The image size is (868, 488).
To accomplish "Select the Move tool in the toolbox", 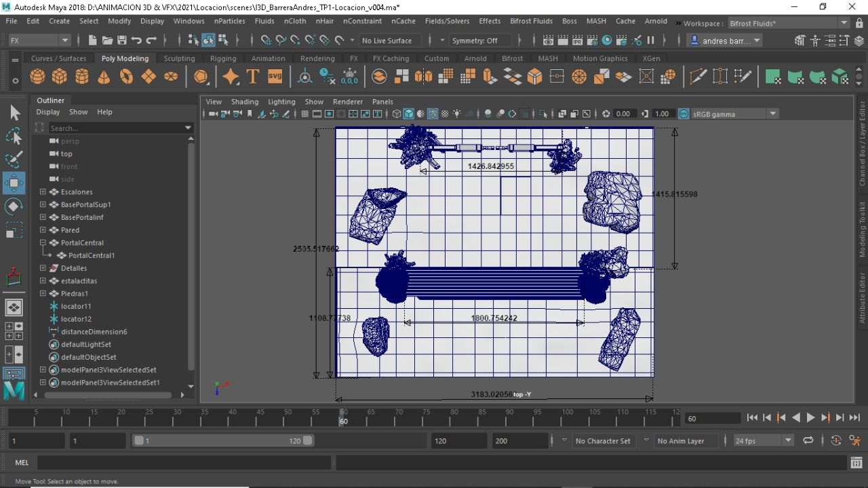I will click(x=14, y=183).
